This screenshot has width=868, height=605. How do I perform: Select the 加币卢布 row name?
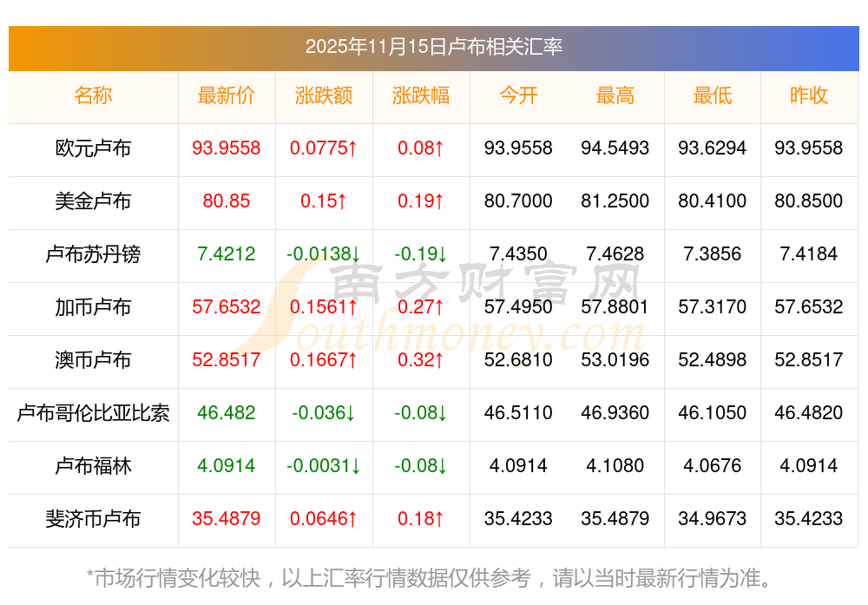coord(93,306)
